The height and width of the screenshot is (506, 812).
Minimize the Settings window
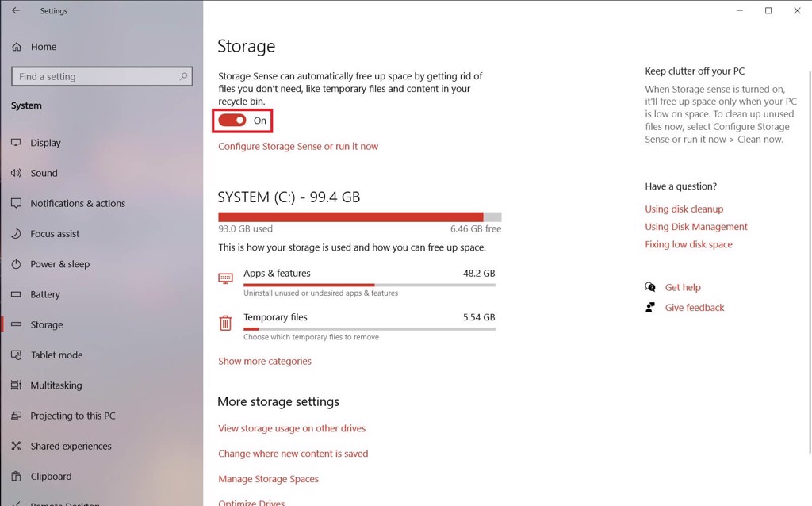740,10
